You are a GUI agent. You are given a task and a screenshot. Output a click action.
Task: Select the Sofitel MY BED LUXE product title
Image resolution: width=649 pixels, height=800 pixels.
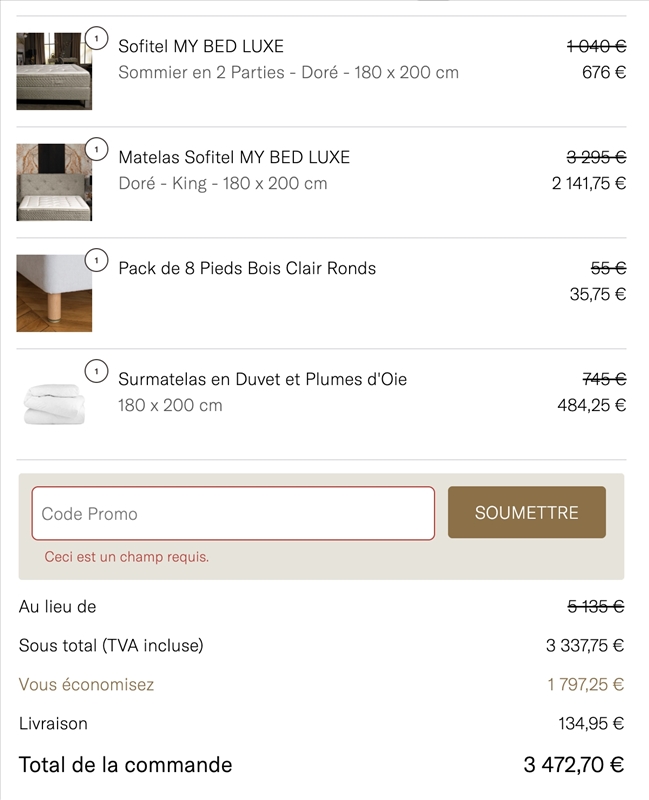(202, 46)
